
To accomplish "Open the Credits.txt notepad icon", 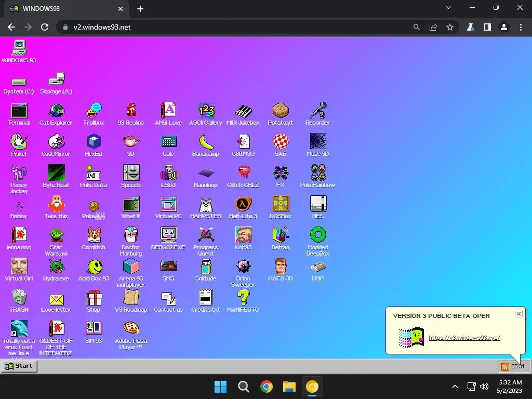I will click(206, 301).
